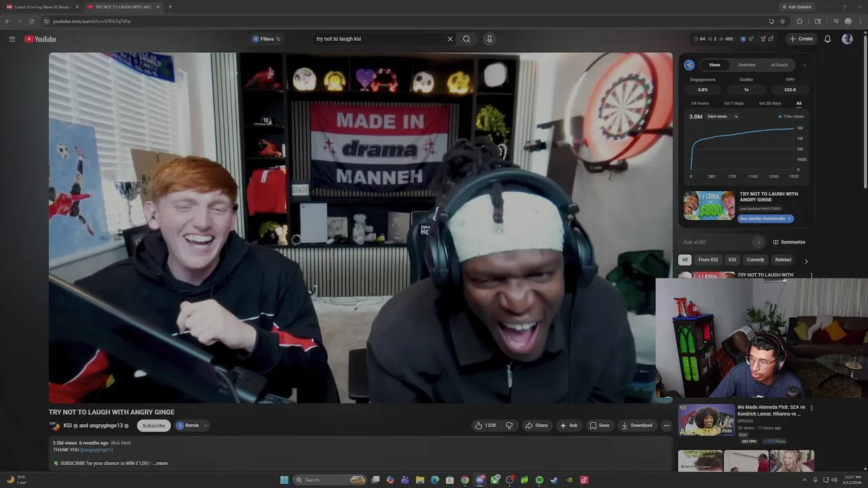Select the 1st 7 days range
Viewport: 868px width, 488px height.
point(734,103)
